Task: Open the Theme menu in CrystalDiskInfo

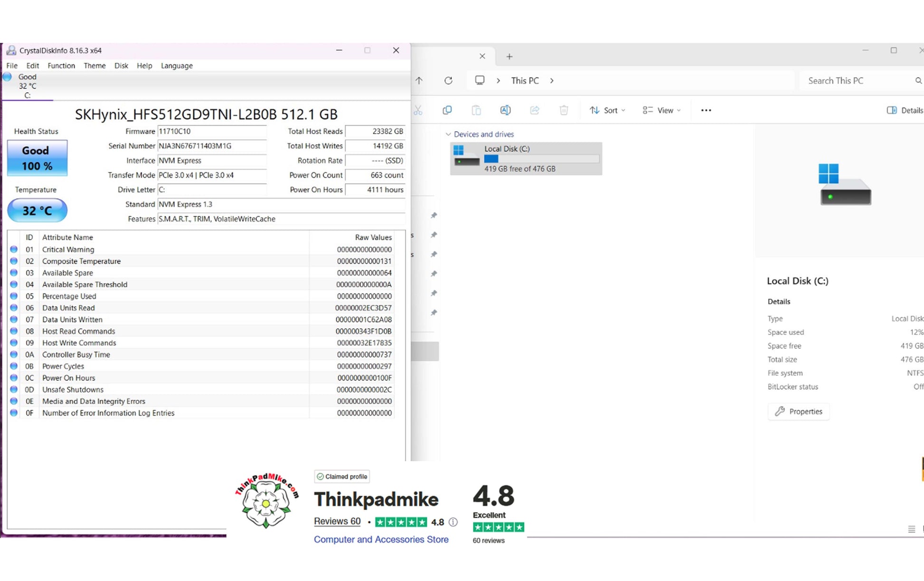Action: point(94,66)
